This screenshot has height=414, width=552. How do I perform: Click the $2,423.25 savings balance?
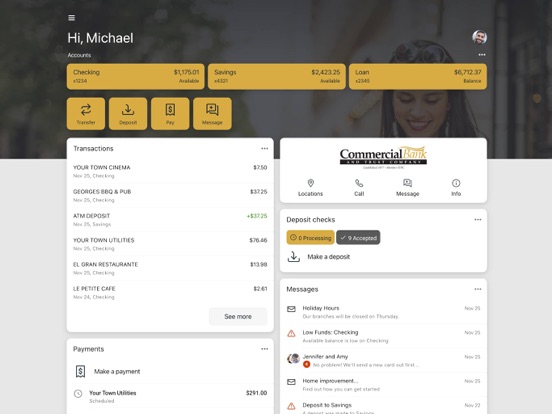click(326, 72)
